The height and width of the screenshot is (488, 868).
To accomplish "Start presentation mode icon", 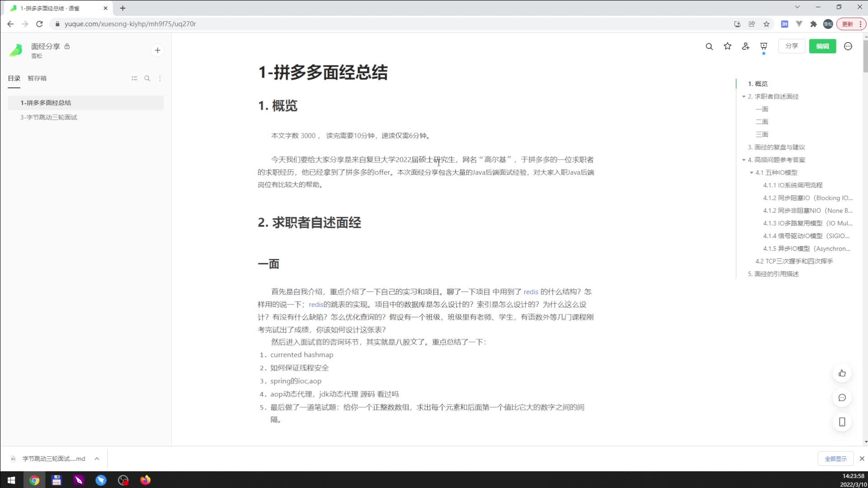I will 764,46.
